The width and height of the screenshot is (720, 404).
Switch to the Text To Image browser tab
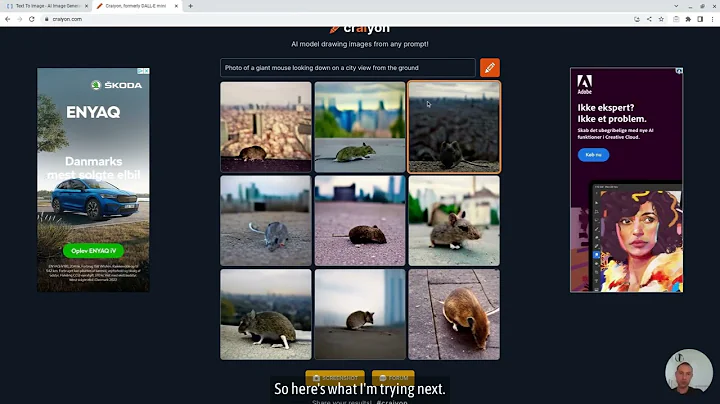point(47,6)
